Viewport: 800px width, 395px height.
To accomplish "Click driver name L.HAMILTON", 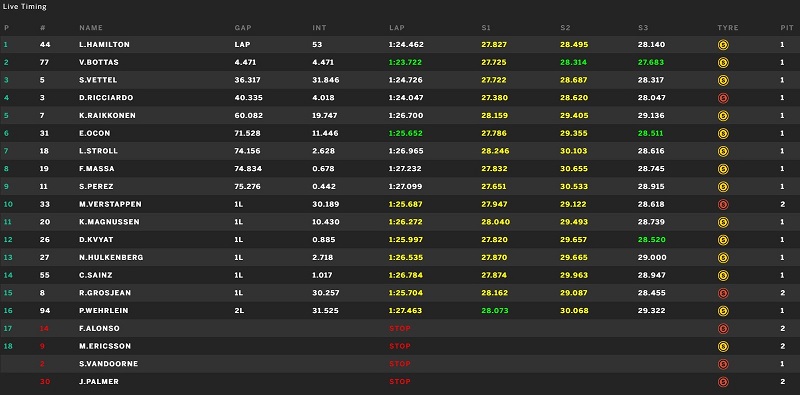I will point(105,45).
